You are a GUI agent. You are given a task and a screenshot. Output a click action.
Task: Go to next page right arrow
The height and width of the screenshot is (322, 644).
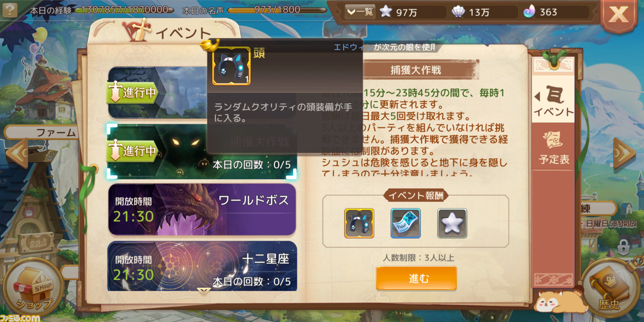[x=624, y=152]
